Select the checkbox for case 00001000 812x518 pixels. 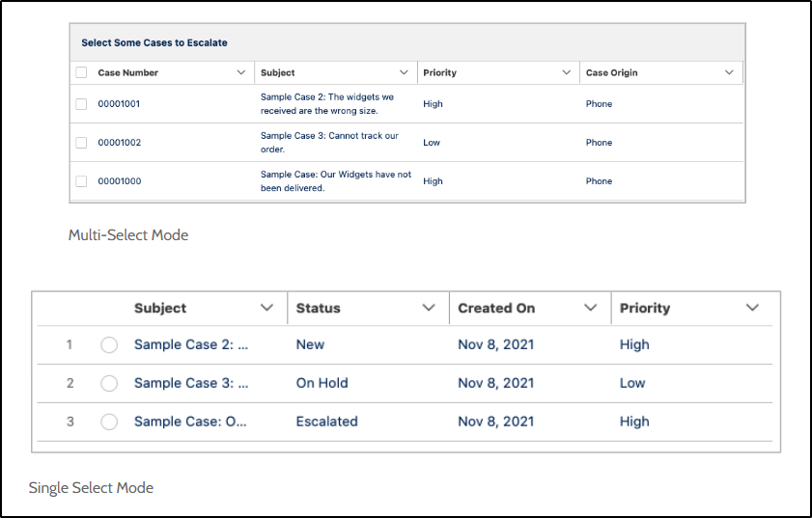tap(81, 181)
